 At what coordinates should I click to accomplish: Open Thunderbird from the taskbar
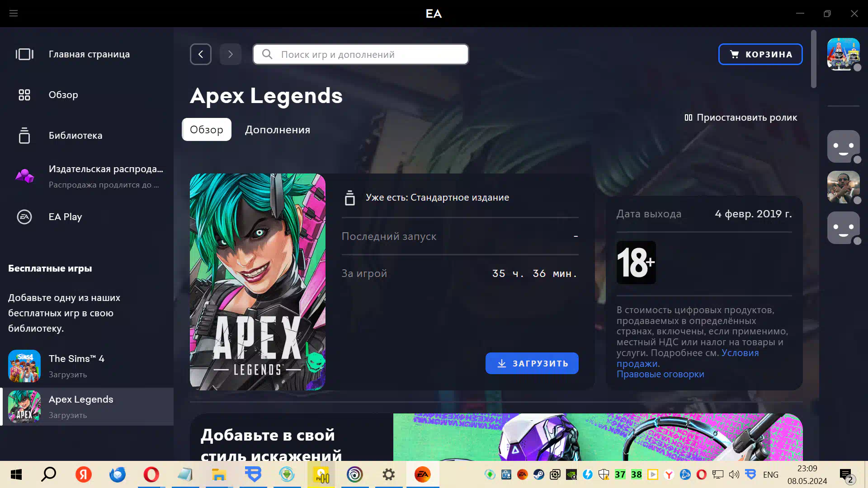click(118, 474)
